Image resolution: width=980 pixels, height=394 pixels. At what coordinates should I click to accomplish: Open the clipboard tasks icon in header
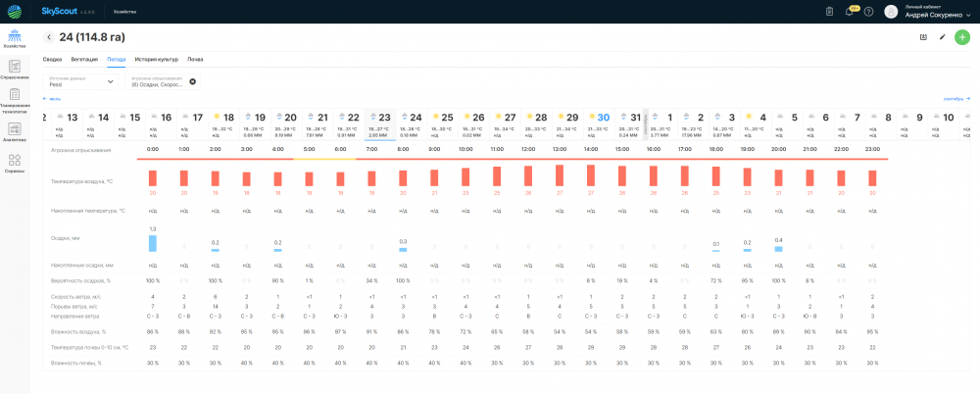click(x=829, y=11)
